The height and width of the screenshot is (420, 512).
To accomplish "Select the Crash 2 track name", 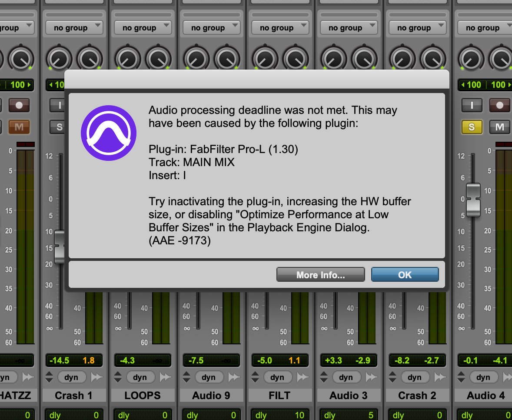I will click(x=417, y=396).
